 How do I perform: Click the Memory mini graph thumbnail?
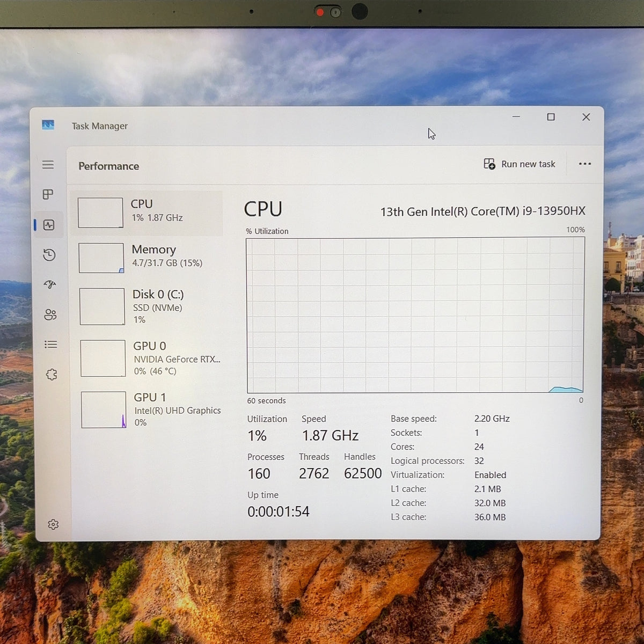click(x=101, y=258)
